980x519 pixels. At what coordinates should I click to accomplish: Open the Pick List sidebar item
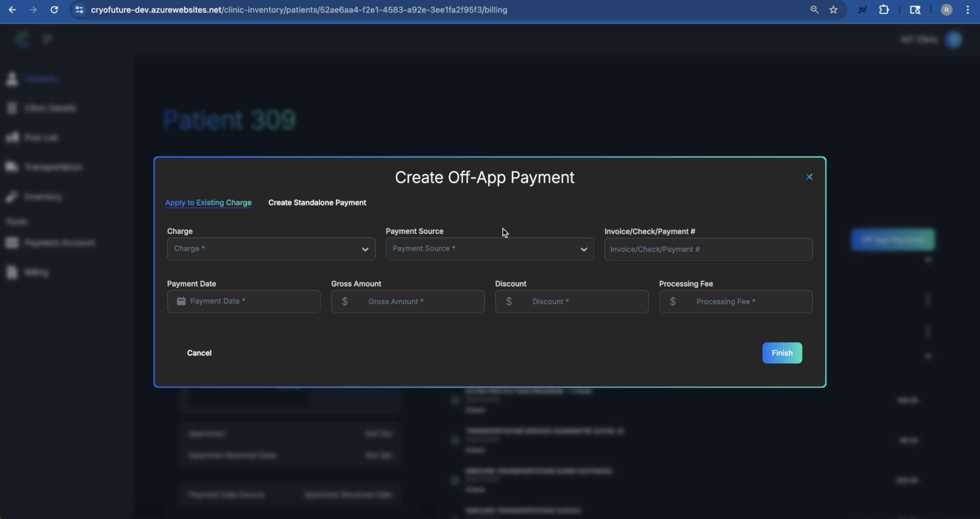click(x=12, y=137)
